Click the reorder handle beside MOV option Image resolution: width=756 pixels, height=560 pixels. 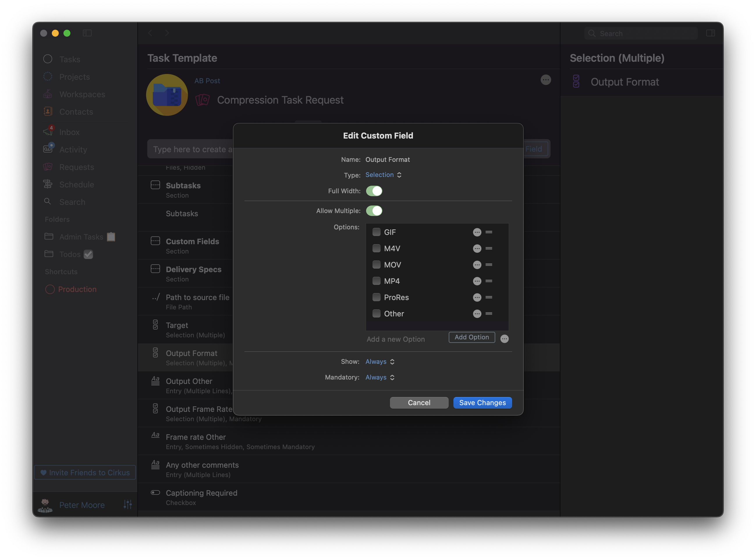(489, 265)
